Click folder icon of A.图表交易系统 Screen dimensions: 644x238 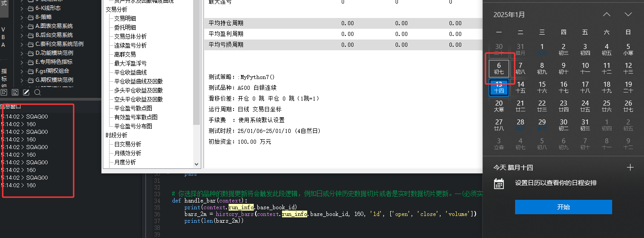pos(31,26)
